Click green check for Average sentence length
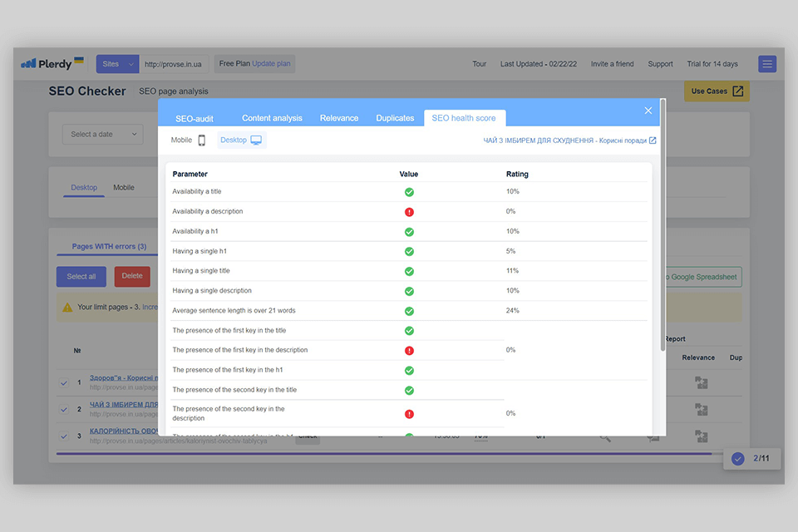The image size is (798, 532). click(x=409, y=311)
